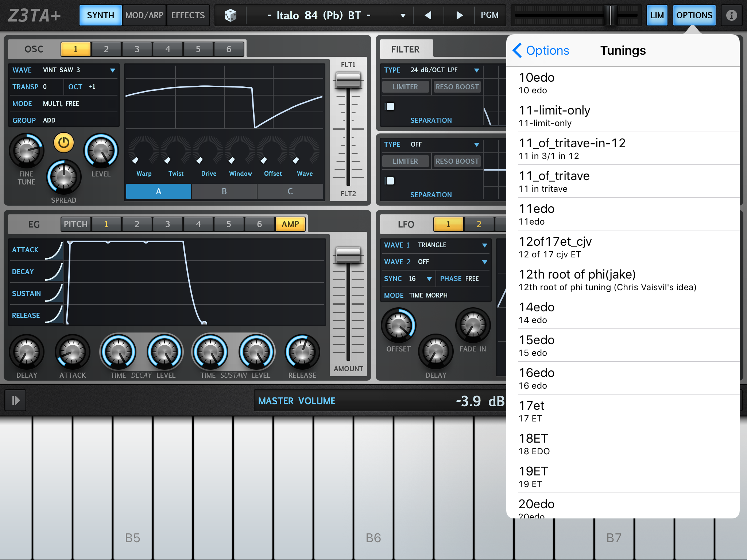
Task: Click the Warp shaper knob
Action: [x=144, y=151]
